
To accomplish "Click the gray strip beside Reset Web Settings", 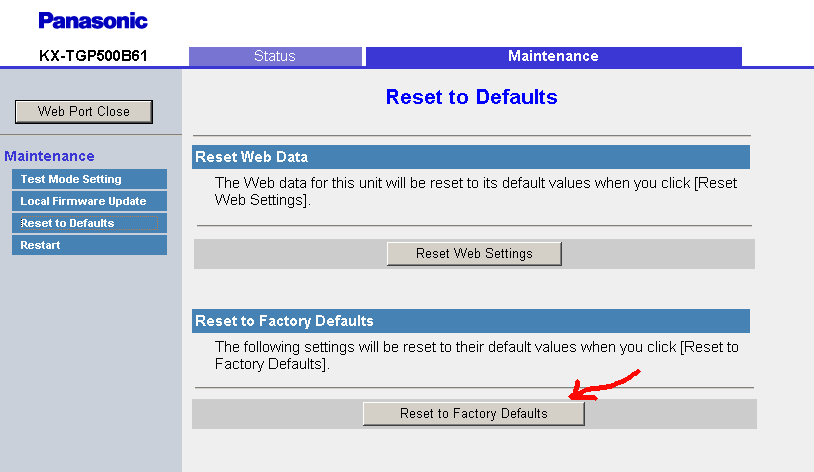I will tap(657, 254).
